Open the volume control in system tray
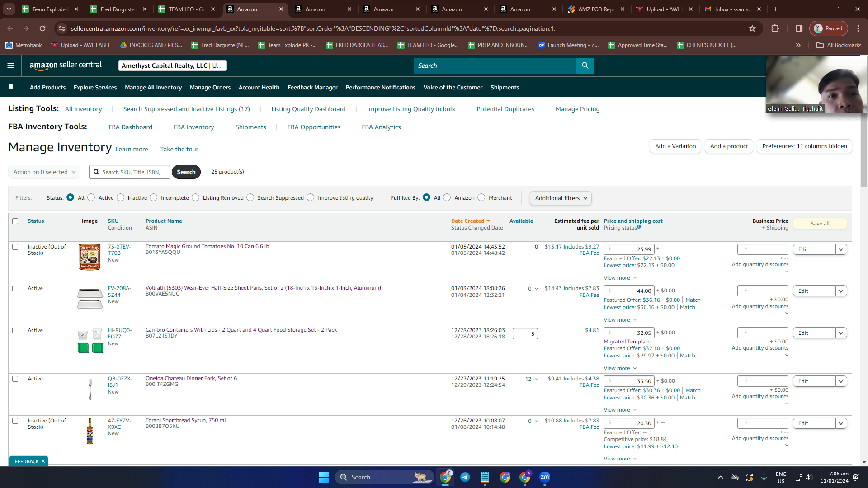 pos(809,477)
